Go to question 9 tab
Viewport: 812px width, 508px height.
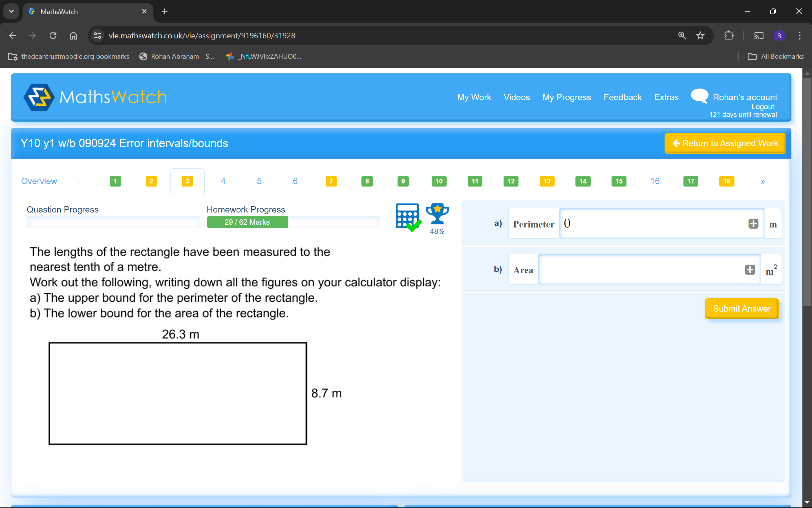coord(403,181)
